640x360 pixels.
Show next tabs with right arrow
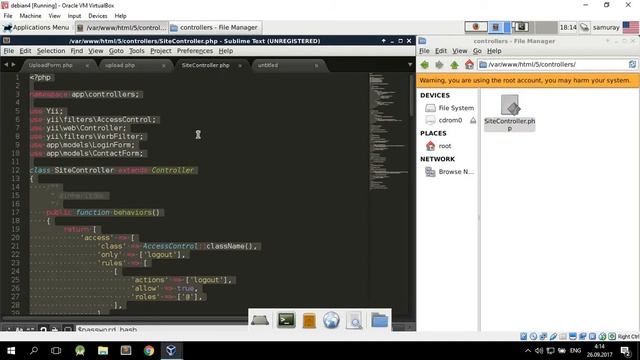pos(13,64)
